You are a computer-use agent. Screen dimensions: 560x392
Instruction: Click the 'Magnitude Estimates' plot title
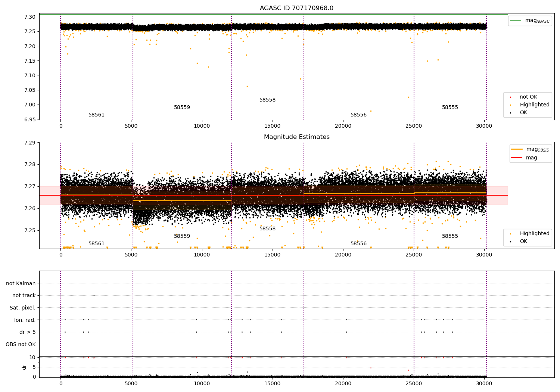pos(297,137)
